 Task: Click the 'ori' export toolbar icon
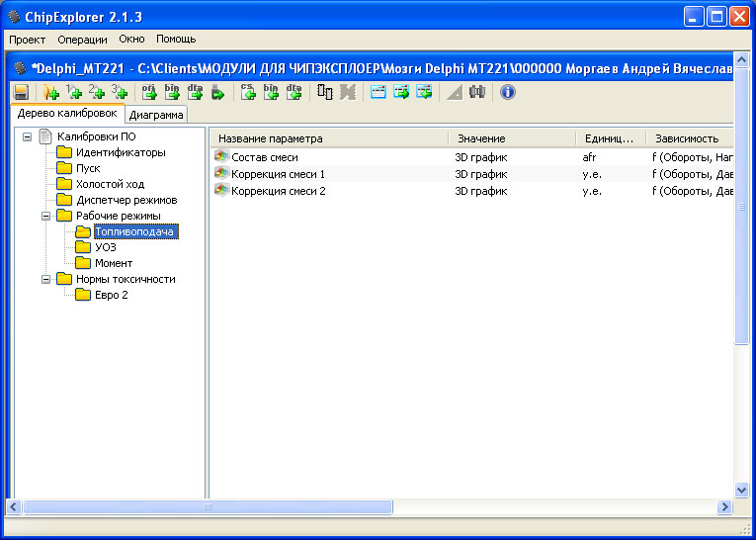click(149, 92)
